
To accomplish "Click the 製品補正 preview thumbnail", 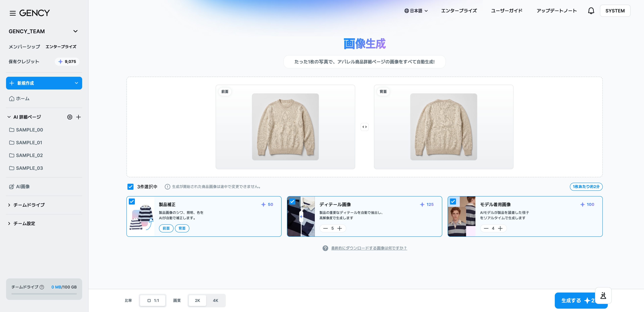I will click(141, 217).
